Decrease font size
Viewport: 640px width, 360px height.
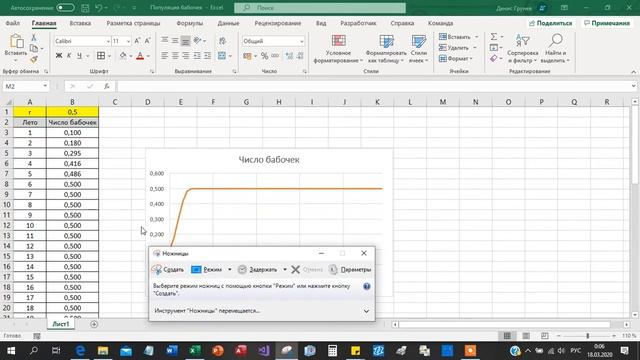[x=147, y=41]
